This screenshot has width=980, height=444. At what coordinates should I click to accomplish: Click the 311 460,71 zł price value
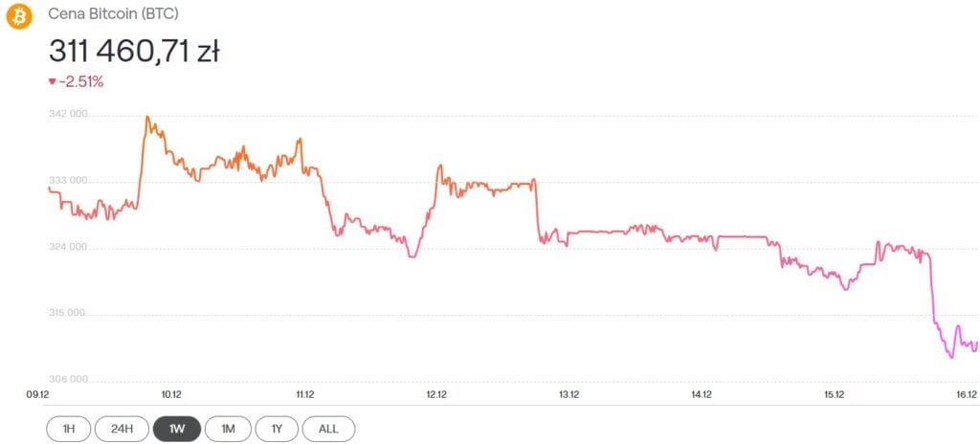tap(134, 51)
